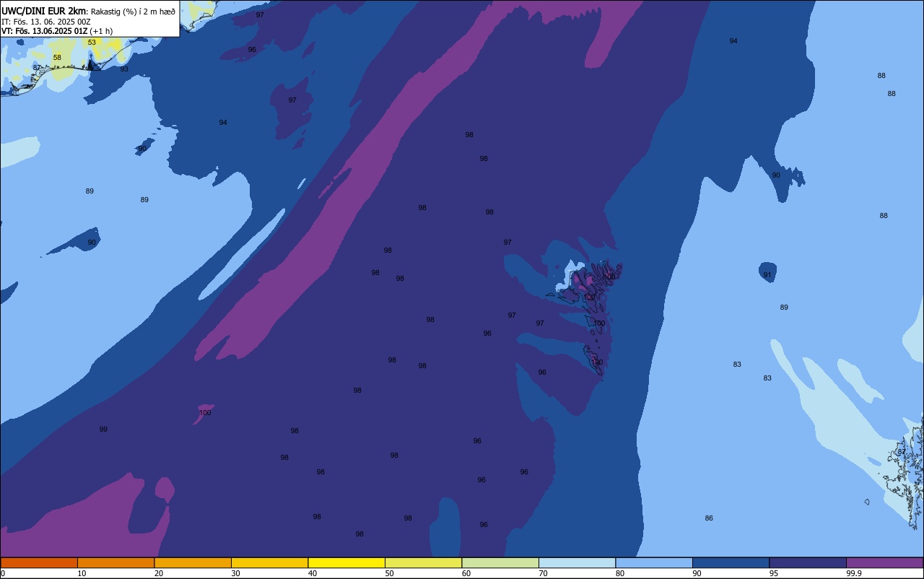This screenshot has height=579, width=924.
Task: Choose the 60–70 pale green legend segment
Action: (500, 562)
